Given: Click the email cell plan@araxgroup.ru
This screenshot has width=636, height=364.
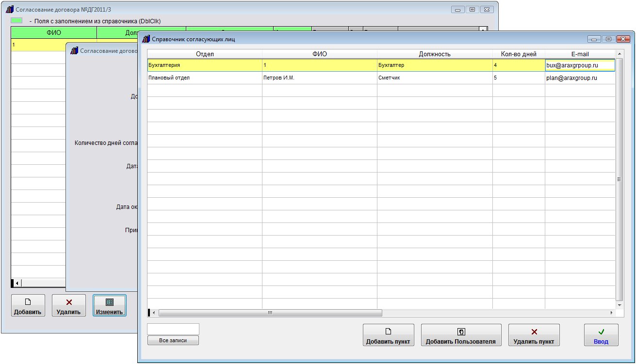Looking at the screenshot, I should (580, 78).
